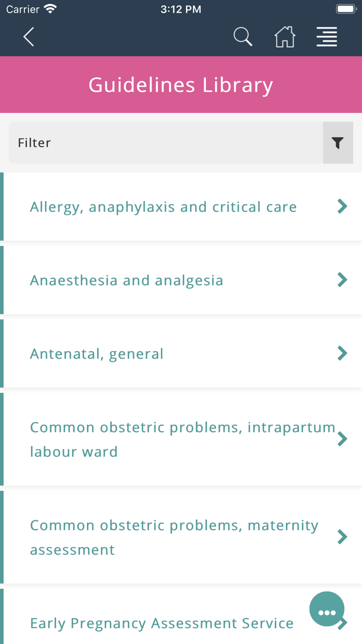
Task: Expand the maternity assessment chevron
Action: click(342, 537)
